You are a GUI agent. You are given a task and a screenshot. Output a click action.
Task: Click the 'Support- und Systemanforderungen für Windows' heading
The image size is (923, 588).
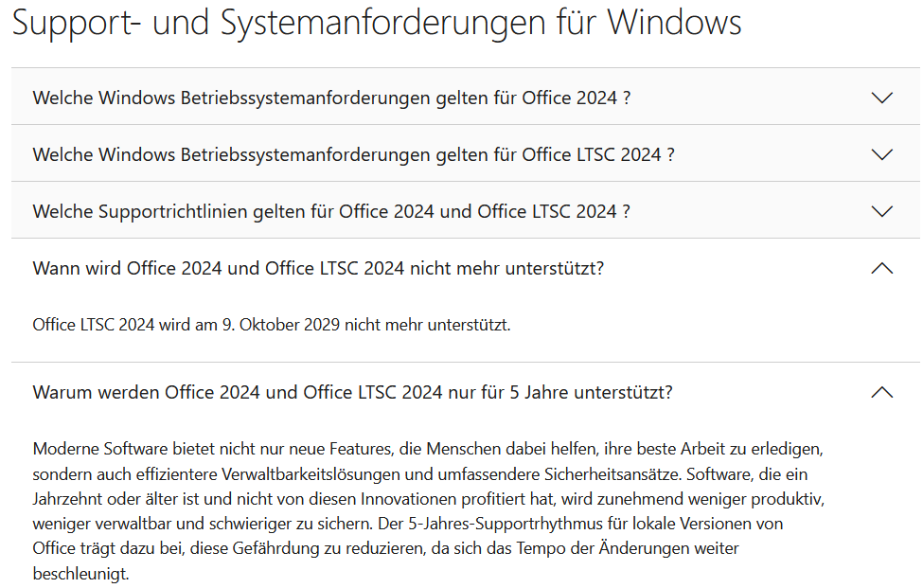[x=377, y=23]
